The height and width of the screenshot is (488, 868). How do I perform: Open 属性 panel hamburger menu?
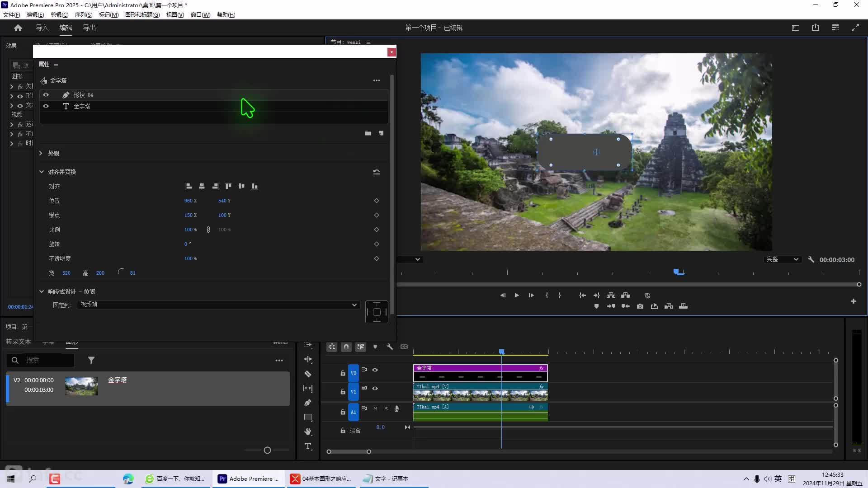[x=56, y=64]
